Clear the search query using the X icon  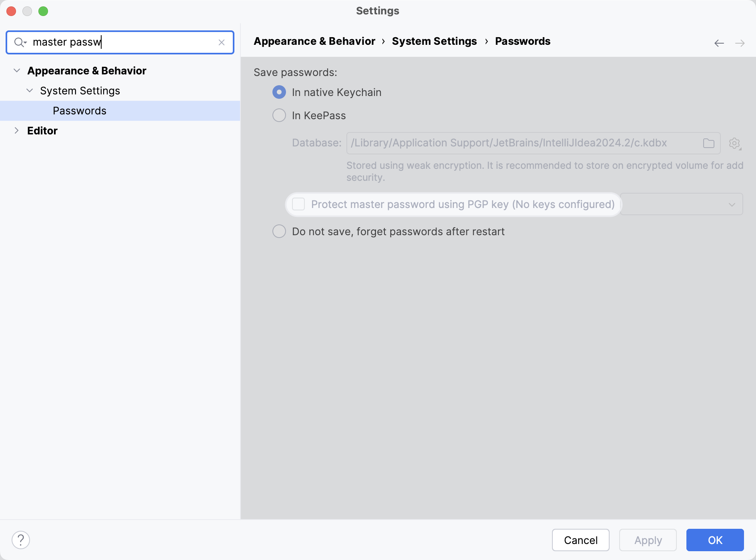[x=222, y=42]
